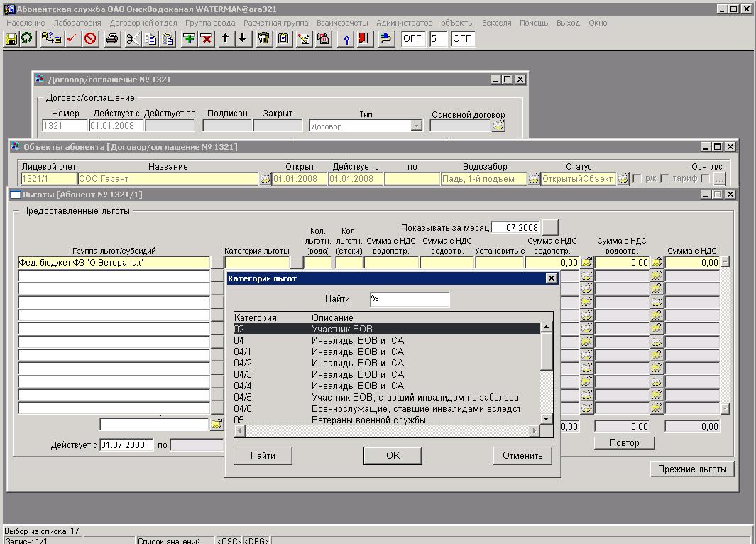This screenshot has width=756, height=544.
Task: Click the Cut scissors toolbar icon
Action: 132,39
